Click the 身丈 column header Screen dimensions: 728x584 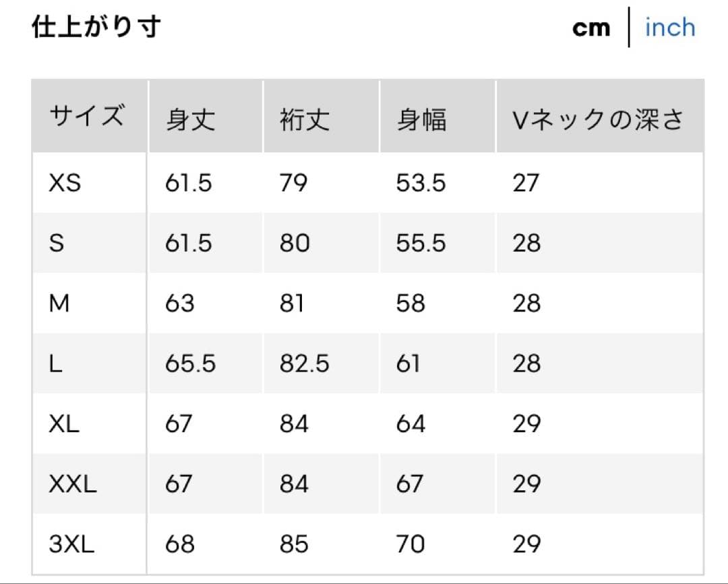point(190,120)
